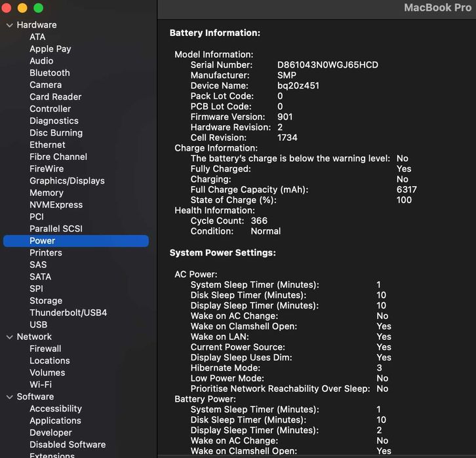Click the yellow minimize window button
The image size is (476, 458).
click(22, 8)
